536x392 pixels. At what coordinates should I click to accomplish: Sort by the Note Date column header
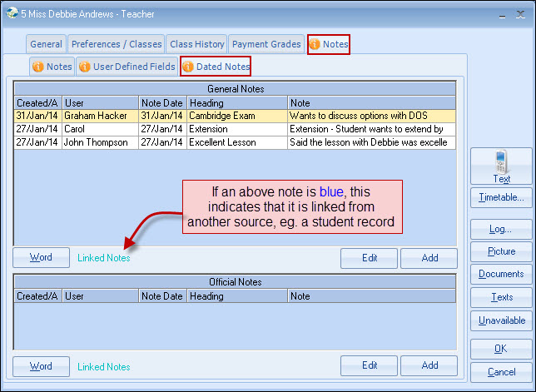point(161,102)
